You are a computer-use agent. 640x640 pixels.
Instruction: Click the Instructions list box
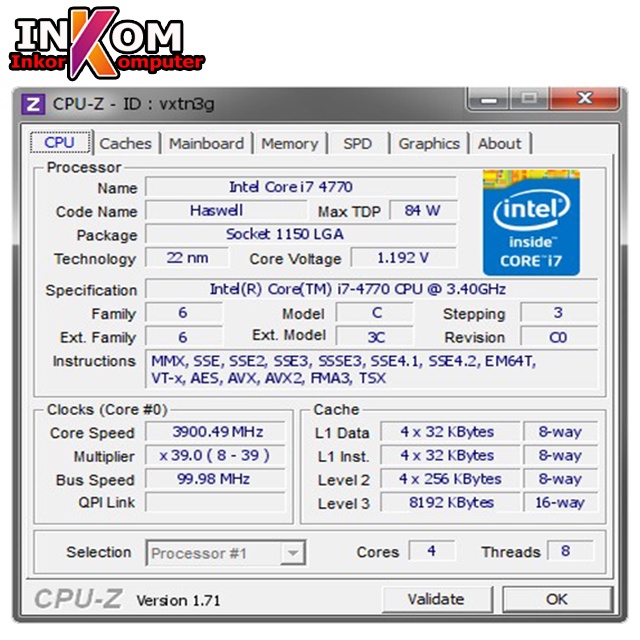point(371,369)
